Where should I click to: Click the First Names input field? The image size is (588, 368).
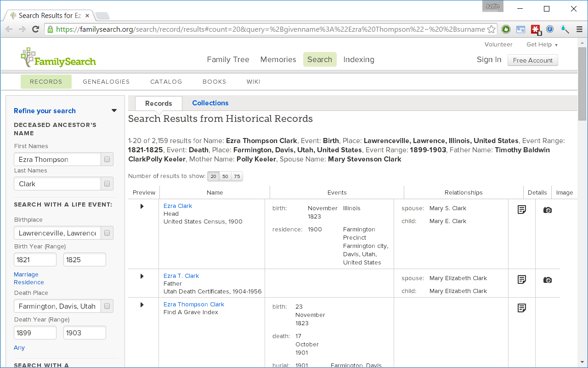coord(57,159)
